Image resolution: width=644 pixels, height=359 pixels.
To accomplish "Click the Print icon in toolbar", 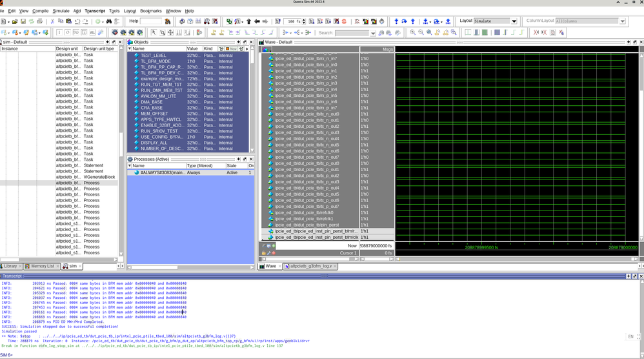I will [x=39, y=21].
